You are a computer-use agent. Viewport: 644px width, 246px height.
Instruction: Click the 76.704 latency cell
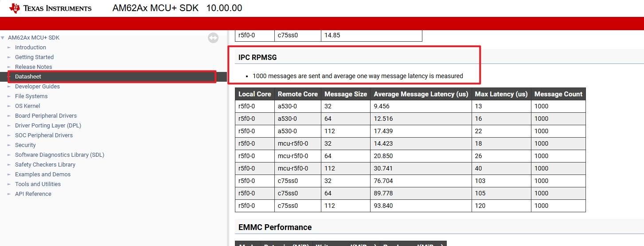421,181
